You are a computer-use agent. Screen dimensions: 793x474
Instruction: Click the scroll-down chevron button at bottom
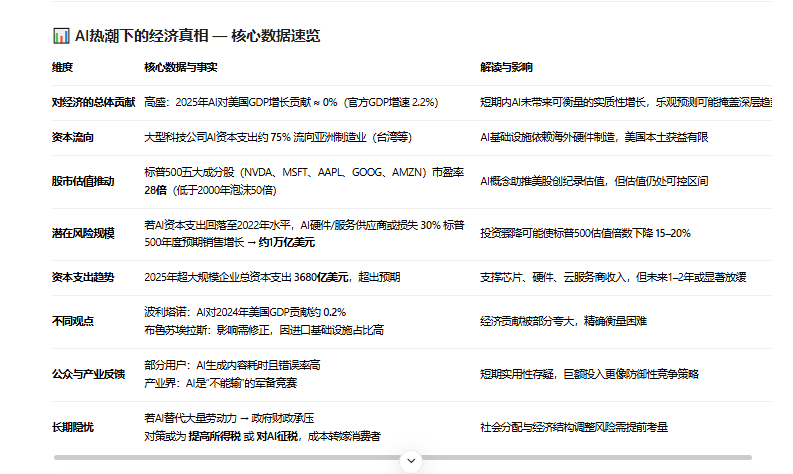click(x=411, y=461)
